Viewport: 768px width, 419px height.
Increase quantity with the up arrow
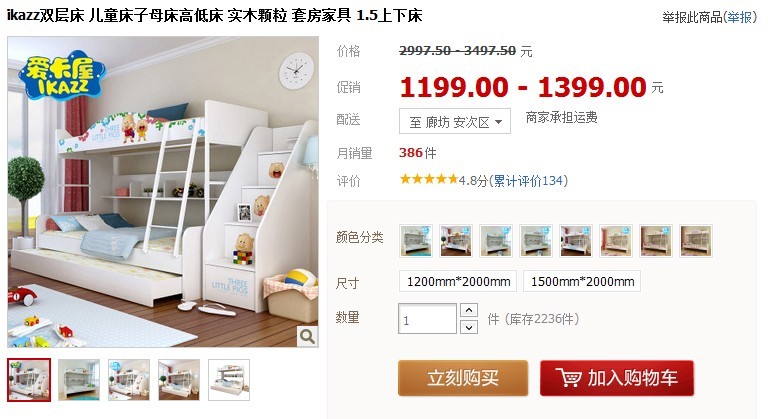[469, 310]
